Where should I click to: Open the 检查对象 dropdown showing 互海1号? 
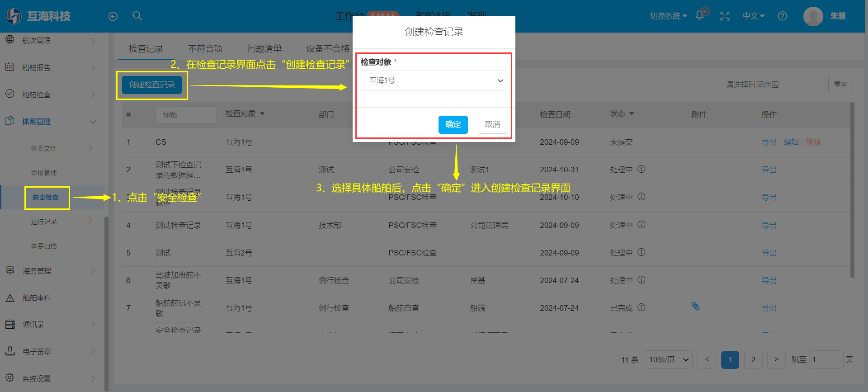tap(434, 80)
